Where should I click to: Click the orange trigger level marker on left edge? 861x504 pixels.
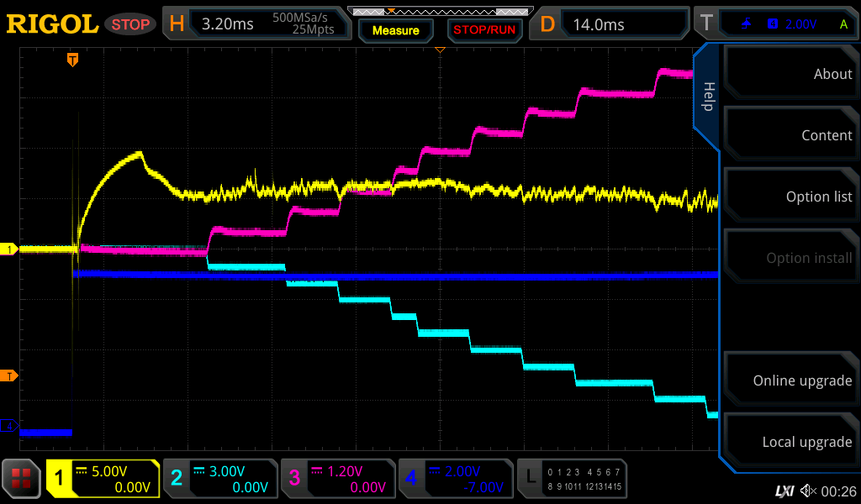[9, 375]
